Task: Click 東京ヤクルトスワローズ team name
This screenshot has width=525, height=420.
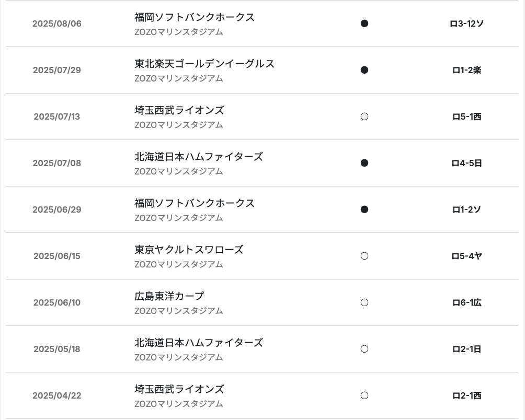Action: pos(189,250)
